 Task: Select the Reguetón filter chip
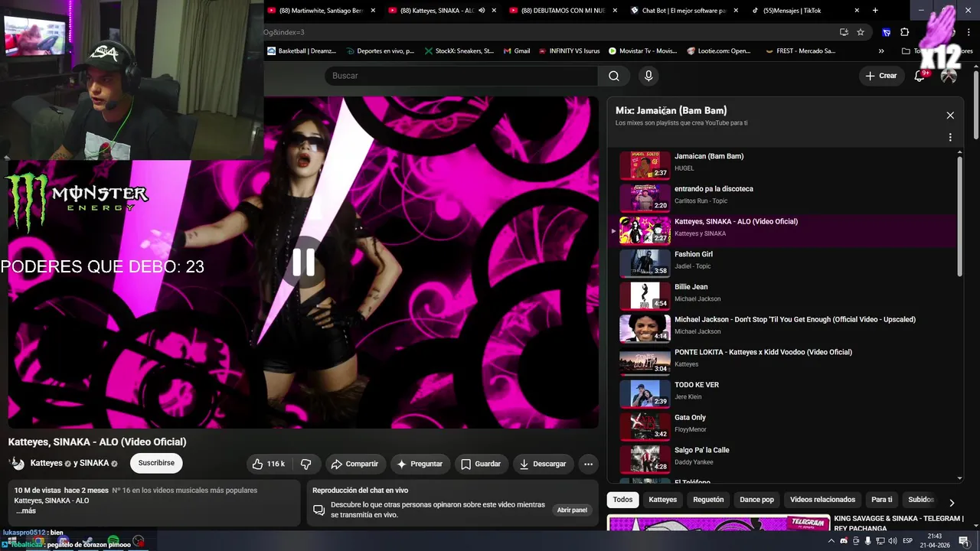[x=708, y=500]
